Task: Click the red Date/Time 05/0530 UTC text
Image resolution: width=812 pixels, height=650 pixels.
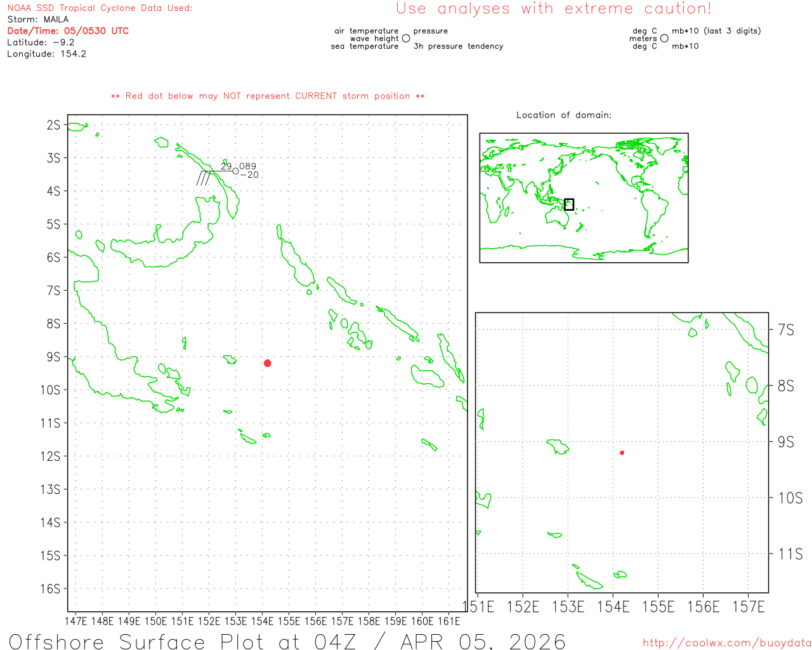Action: pos(68,30)
